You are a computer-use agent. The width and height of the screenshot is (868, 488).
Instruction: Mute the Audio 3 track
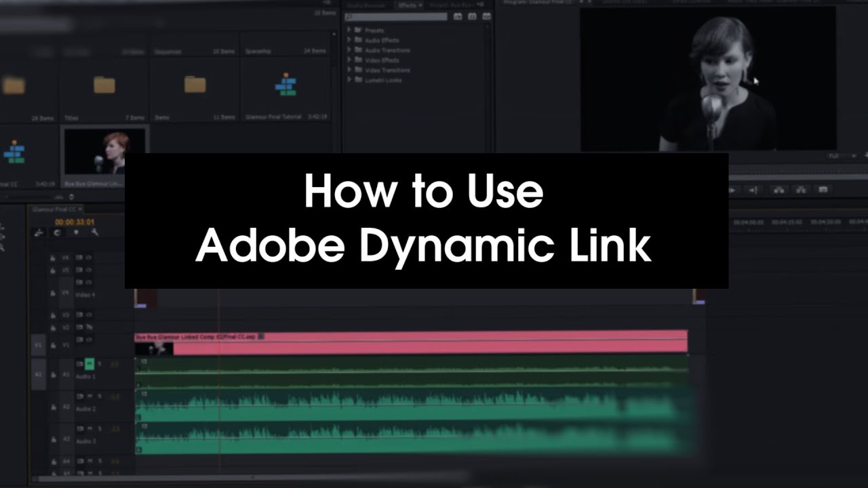tap(89, 429)
